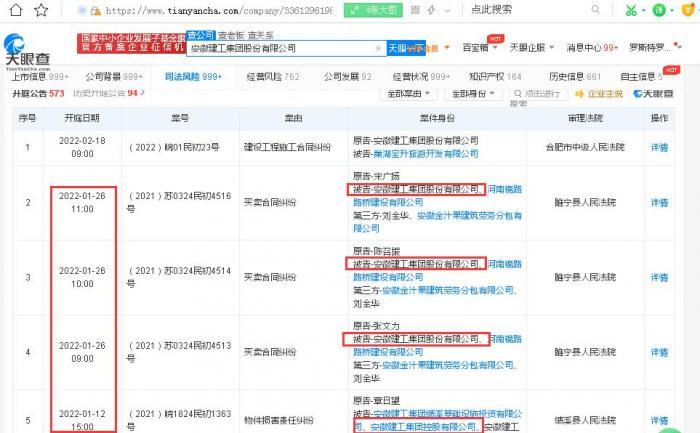Select case number (2021)苏0324民初4513号
The height and width of the screenshot is (433, 700).
tap(180, 352)
